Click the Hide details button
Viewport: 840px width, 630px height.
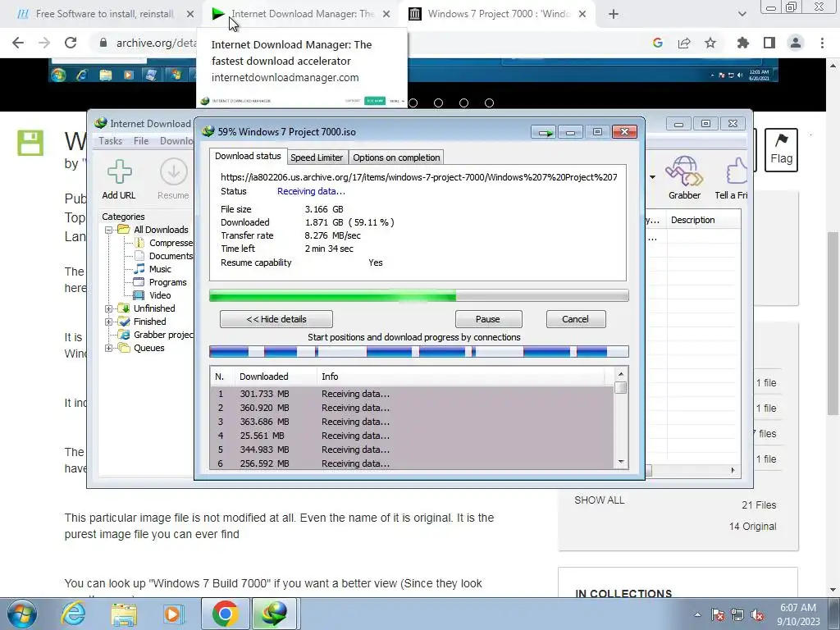pos(276,319)
